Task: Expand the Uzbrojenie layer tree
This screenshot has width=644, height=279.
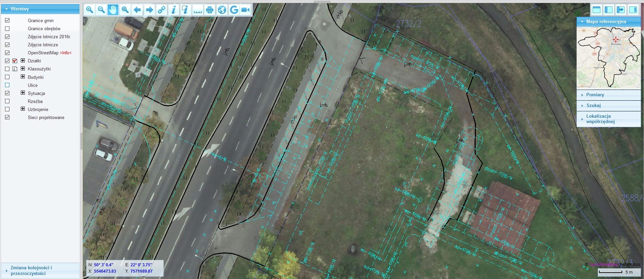Action: pos(23,109)
